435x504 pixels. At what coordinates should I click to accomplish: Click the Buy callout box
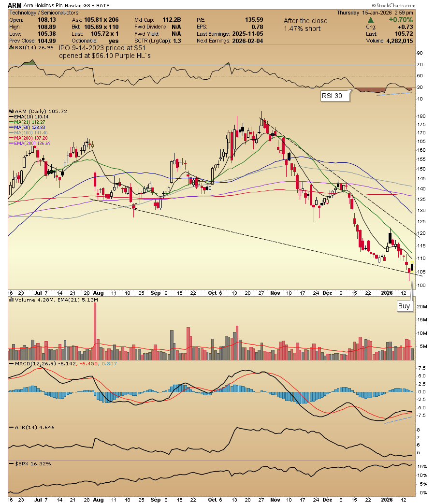point(404,306)
